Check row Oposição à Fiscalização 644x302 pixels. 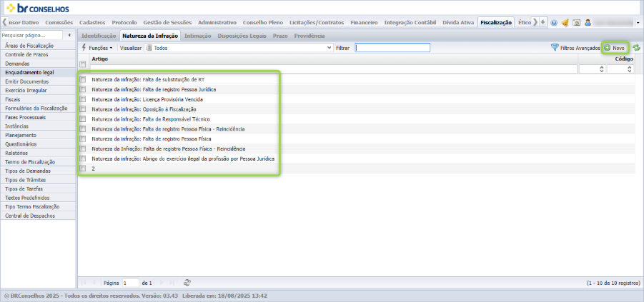82,109
